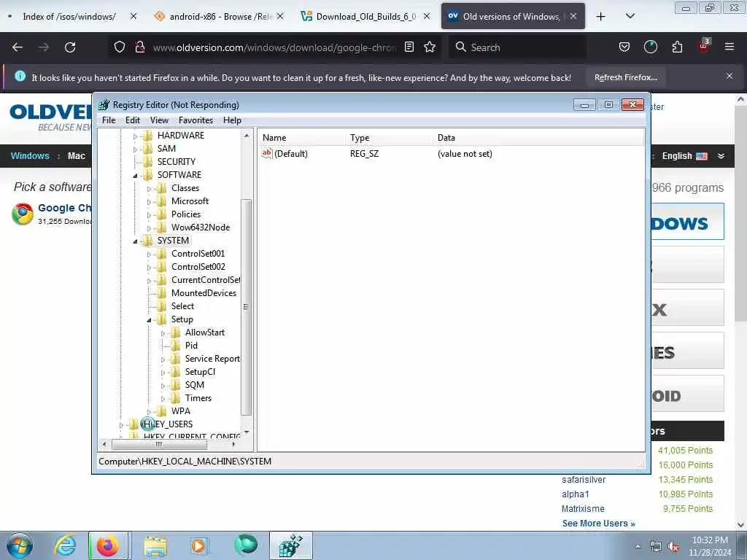The height and width of the screenshot is (560, 747).
Task: Open Registry Editor Edit menu
Action: point(133,120)
